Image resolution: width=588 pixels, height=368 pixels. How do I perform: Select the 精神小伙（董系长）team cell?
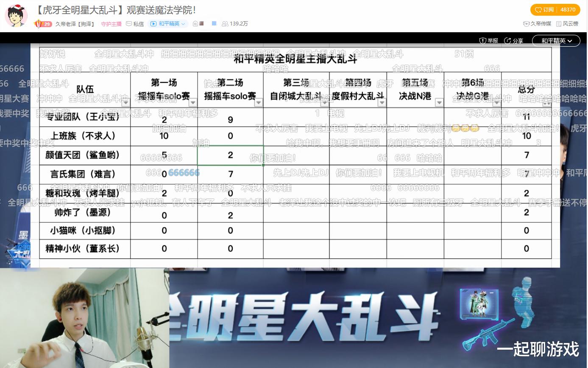pos(85,249)
